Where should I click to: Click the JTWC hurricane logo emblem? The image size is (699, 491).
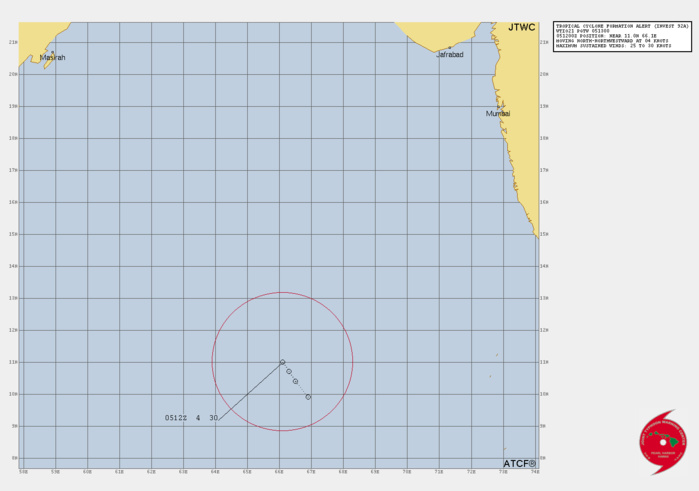click(663, 442)
